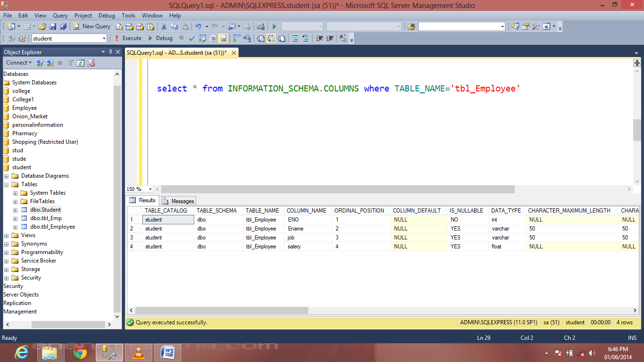Click Comment out selected lines icon

click(295, 38)
